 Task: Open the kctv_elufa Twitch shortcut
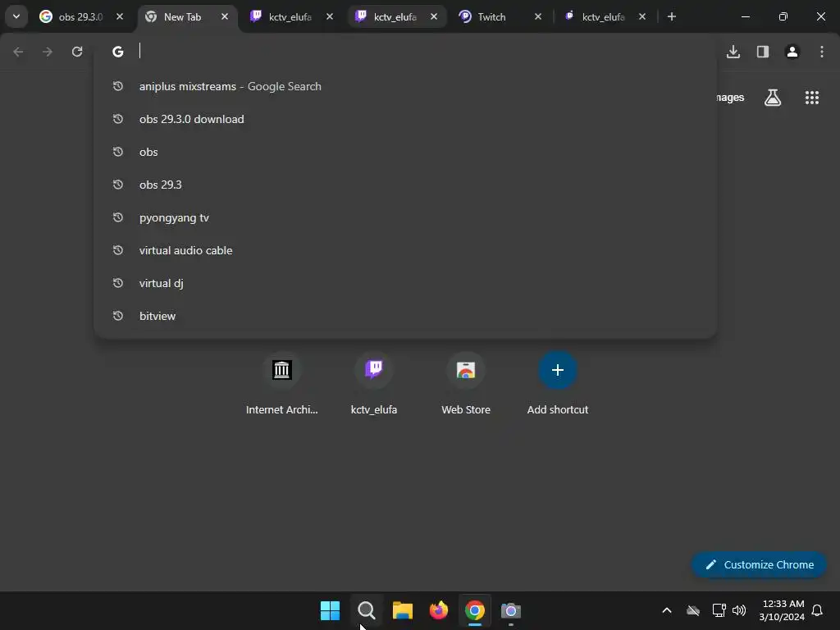pos(374,384)
